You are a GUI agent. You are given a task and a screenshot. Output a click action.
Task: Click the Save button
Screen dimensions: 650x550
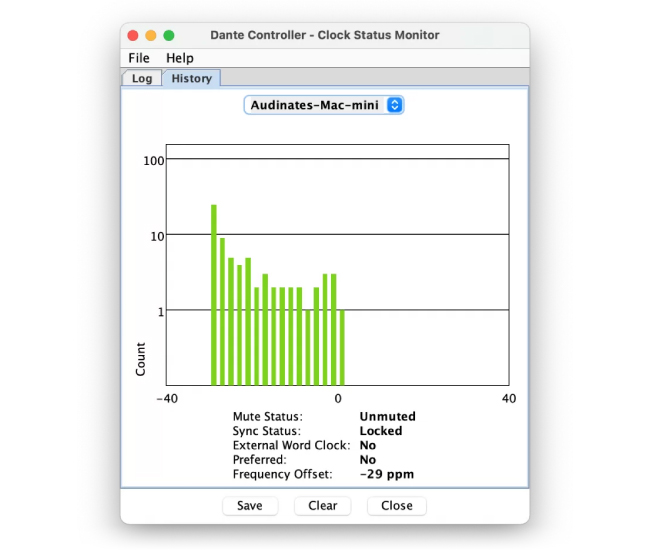250,505
